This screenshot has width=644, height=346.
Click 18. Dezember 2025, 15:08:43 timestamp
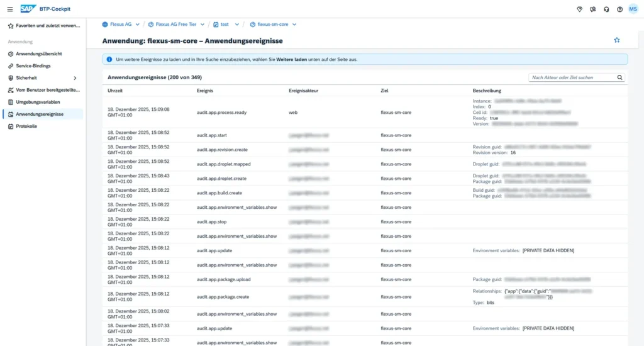point(138,178)
